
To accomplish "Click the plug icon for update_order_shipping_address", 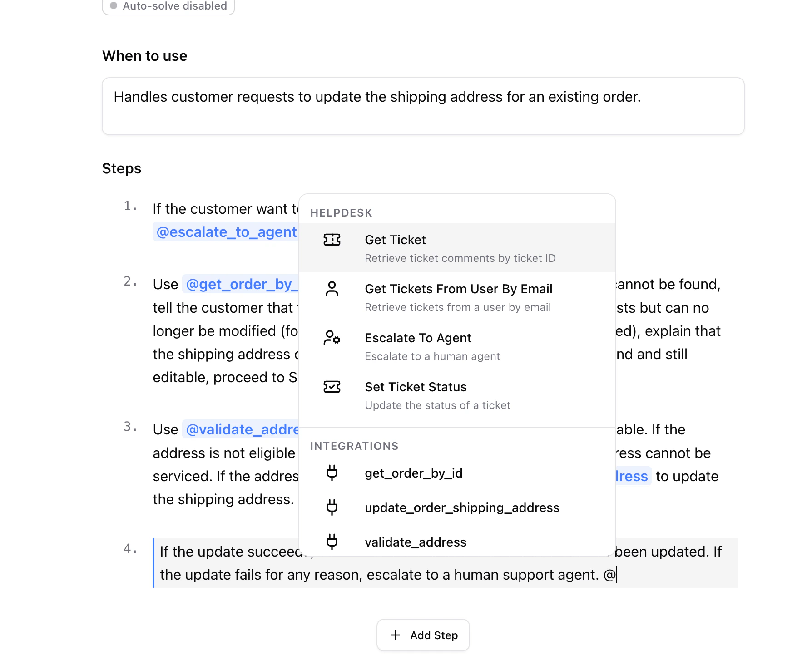I will click(332, 507).
